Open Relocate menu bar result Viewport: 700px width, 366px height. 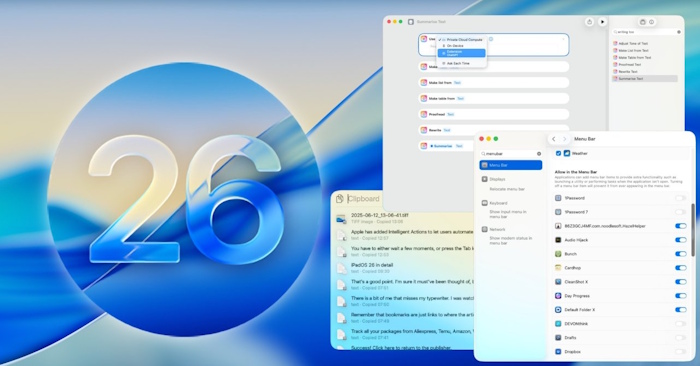(x=507, y=189)
